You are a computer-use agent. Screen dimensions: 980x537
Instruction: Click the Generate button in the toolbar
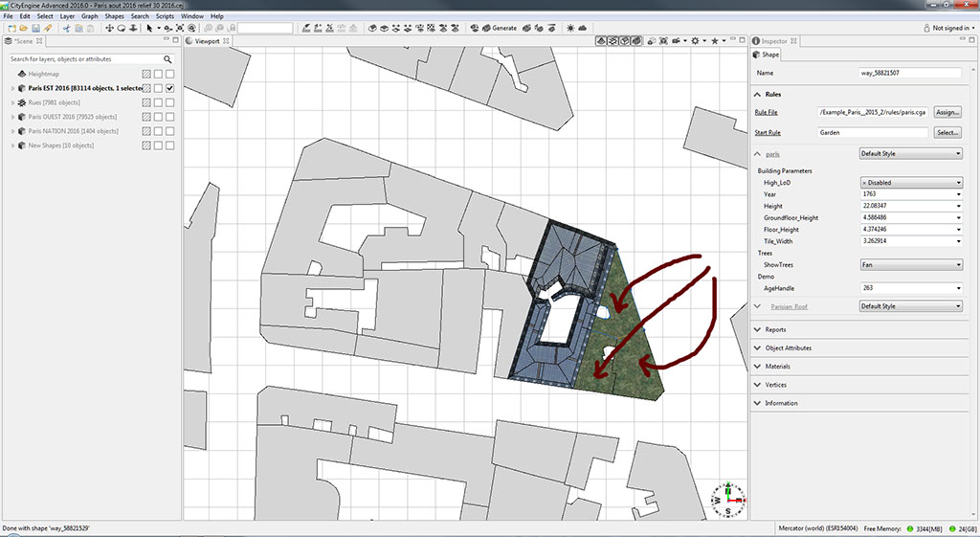click(x=498, y=28)
